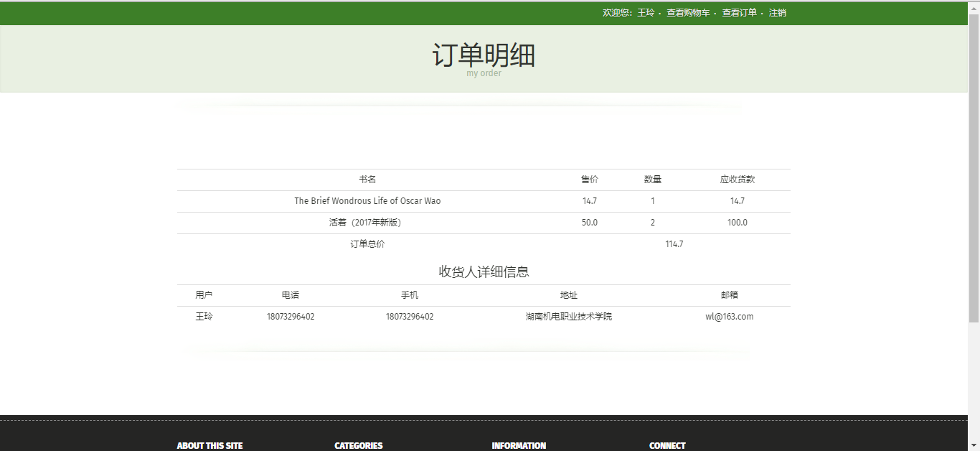Click the 注销 logout link
The image size is (980, 451).
(778, 13)
